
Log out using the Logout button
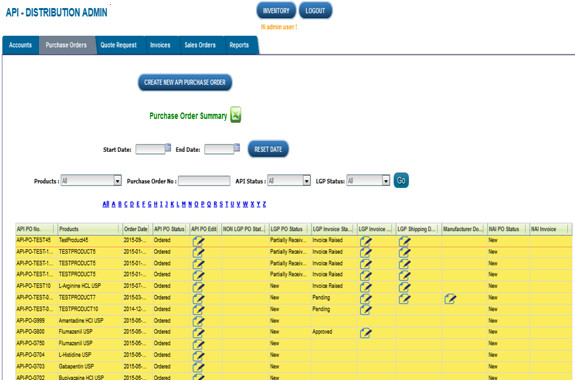pyautogui.click(x=315, y=11)
